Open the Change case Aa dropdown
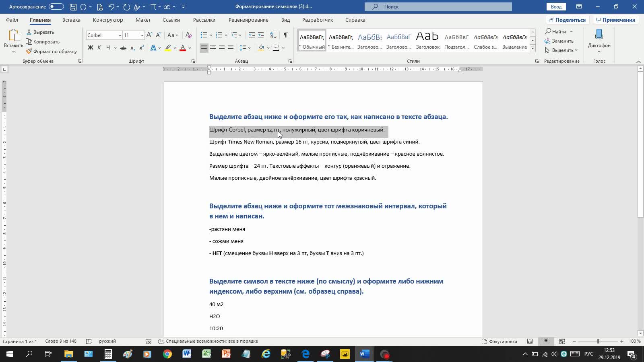Image resolution: width=644 pixels, height=362 pixels. (x=173, y=35)
